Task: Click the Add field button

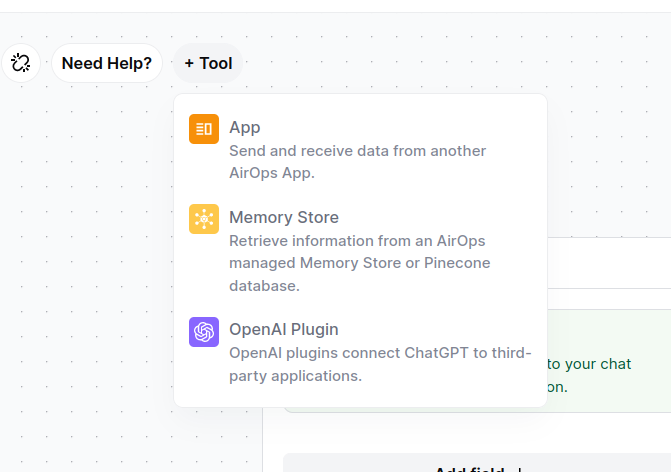Action: pos(477,464)
